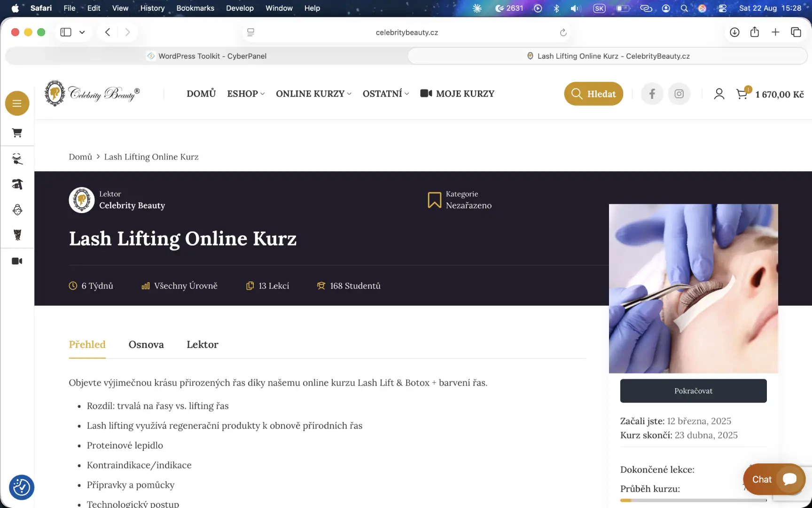
Task: Open the Instagram profile icon
Action: point(679,94)
